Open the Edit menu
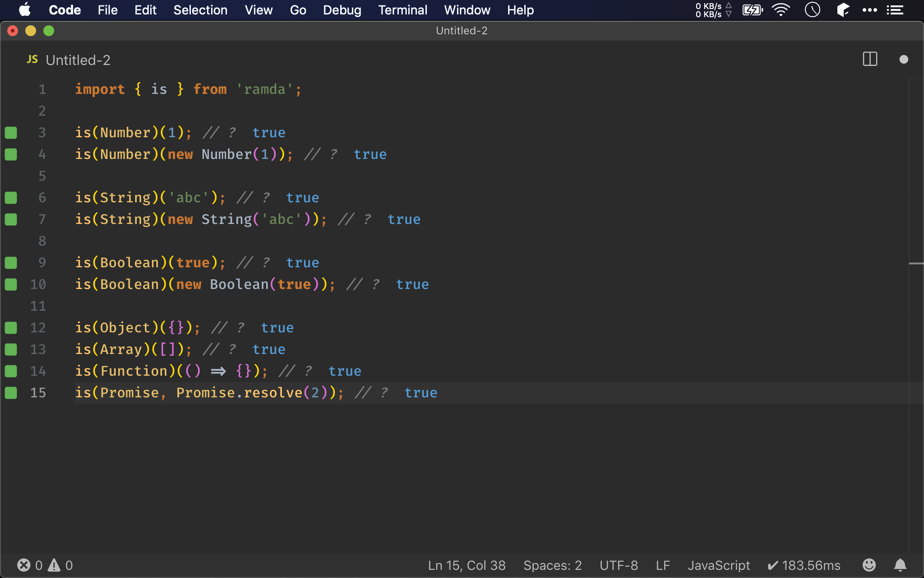924x578 pixels. [145, 10]
